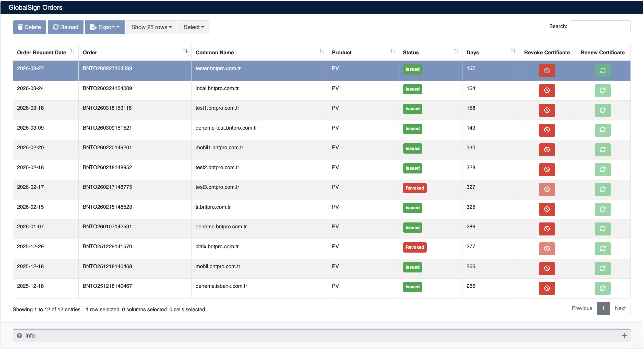The image size is (644, 349).
Task: Revoke certificate for deneme.isbank.com.tr
Action: click(547, 288)
